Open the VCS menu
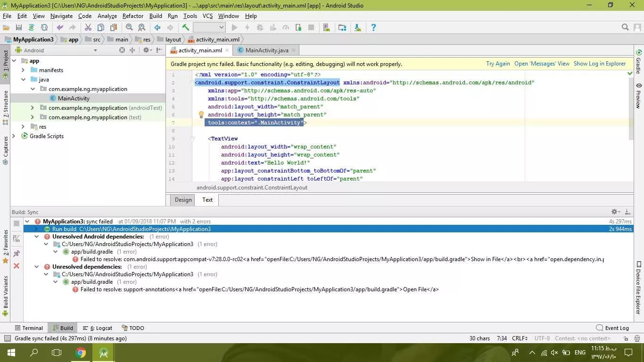Image resolution: width=644 pixels, height=362 pixels. (x=208, y=16)
